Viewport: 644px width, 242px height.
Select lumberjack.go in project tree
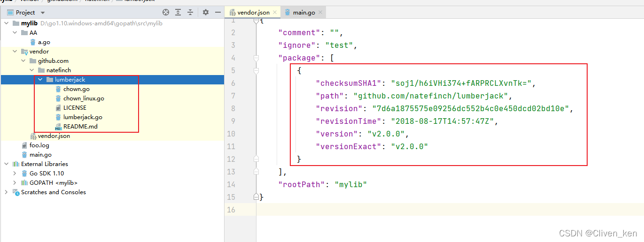coord(83,117)
